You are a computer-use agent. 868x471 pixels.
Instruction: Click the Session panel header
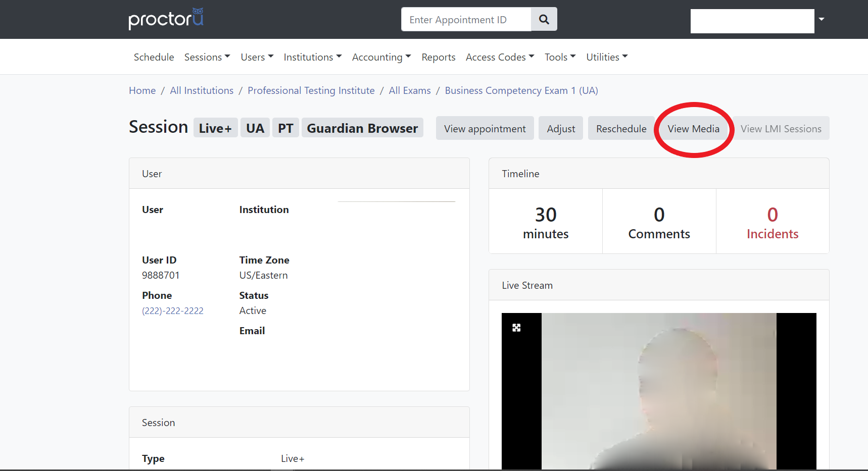pyautogui.click(x=299, y=423)
